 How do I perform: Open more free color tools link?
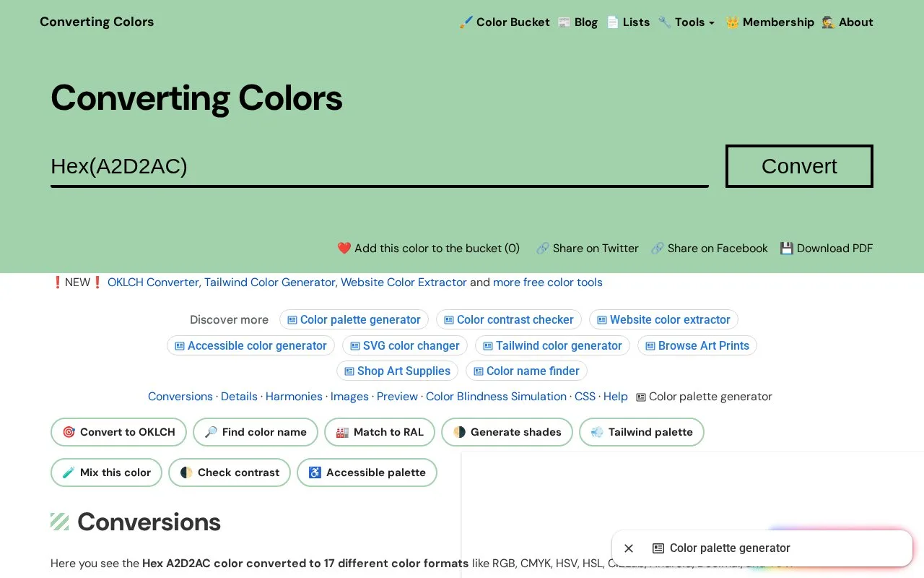pyautogui.click(x=548, y=282)
